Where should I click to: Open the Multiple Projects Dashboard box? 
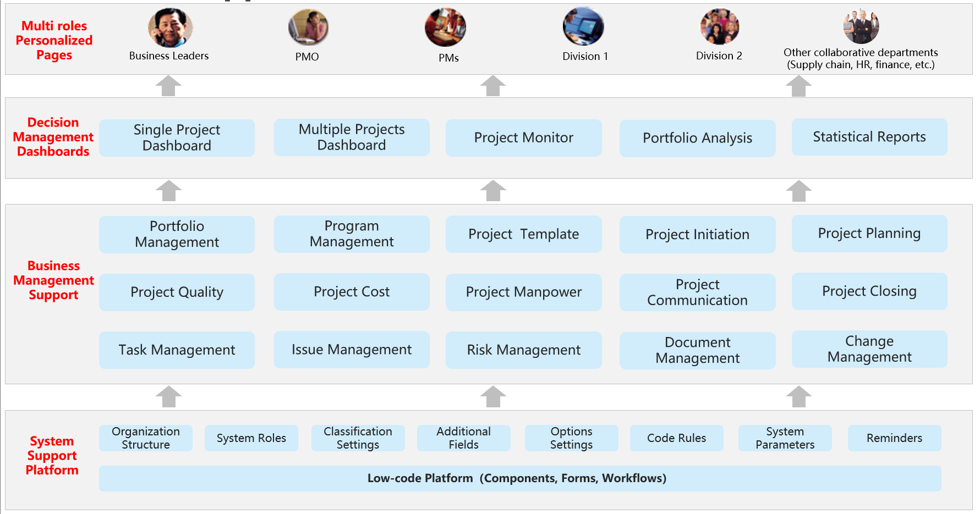click(352, 137)
